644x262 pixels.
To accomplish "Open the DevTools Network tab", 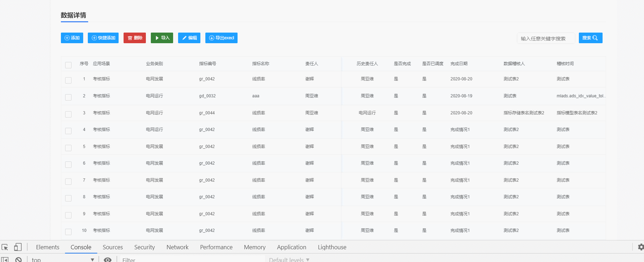I will (x=177, y=247).
